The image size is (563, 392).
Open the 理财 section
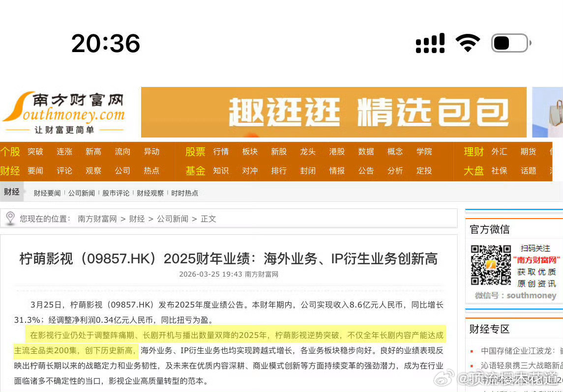(x=473, y=151)
